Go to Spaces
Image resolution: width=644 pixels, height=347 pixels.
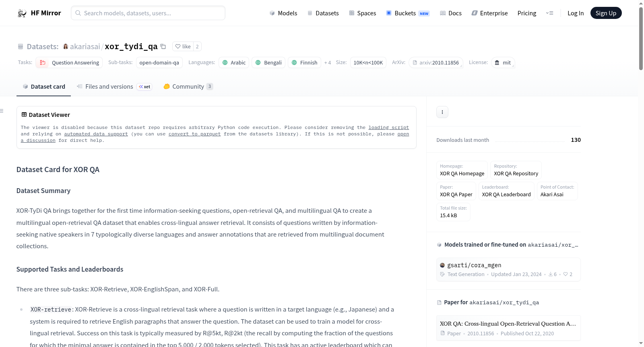tap(362, 13)
